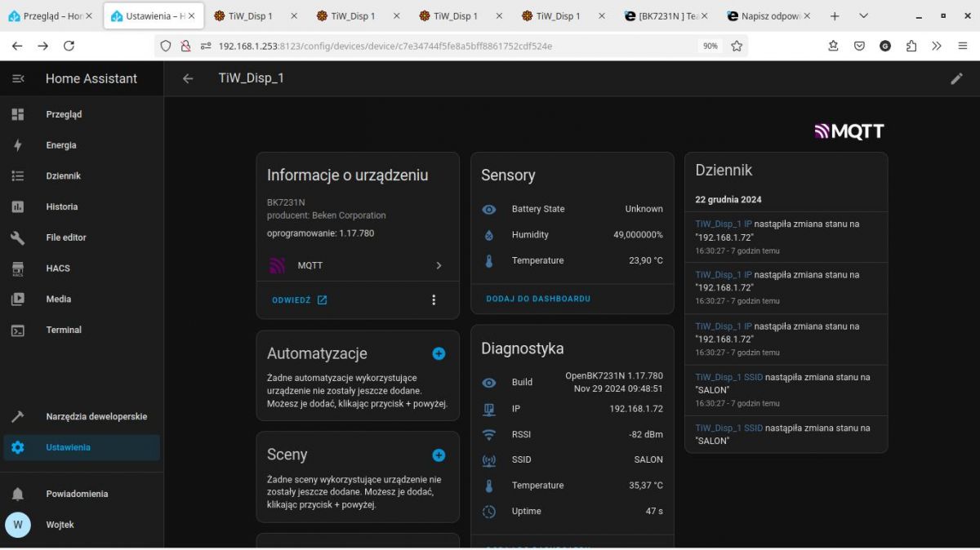980x550 pixels.
Task: Edit device with the pencil icon
Action: point(956,78)
